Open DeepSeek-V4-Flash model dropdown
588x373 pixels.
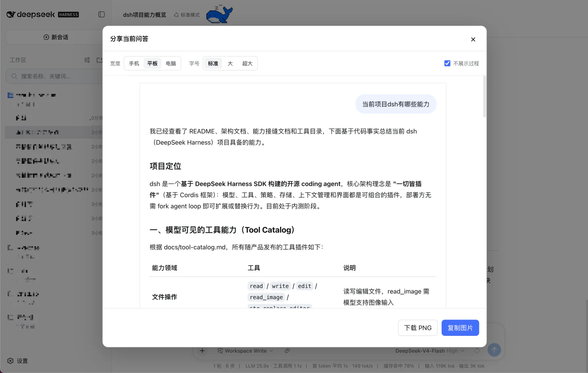pyautogui.click(x=430, y=351)
